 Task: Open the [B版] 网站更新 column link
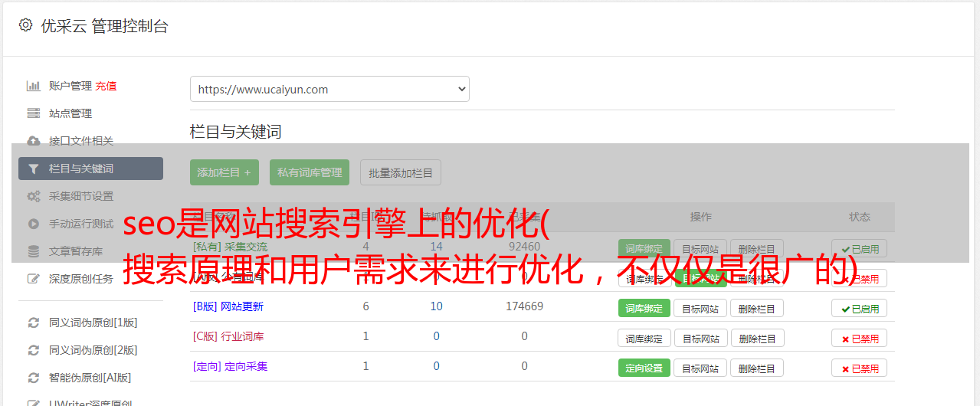[x=228, y=306]
